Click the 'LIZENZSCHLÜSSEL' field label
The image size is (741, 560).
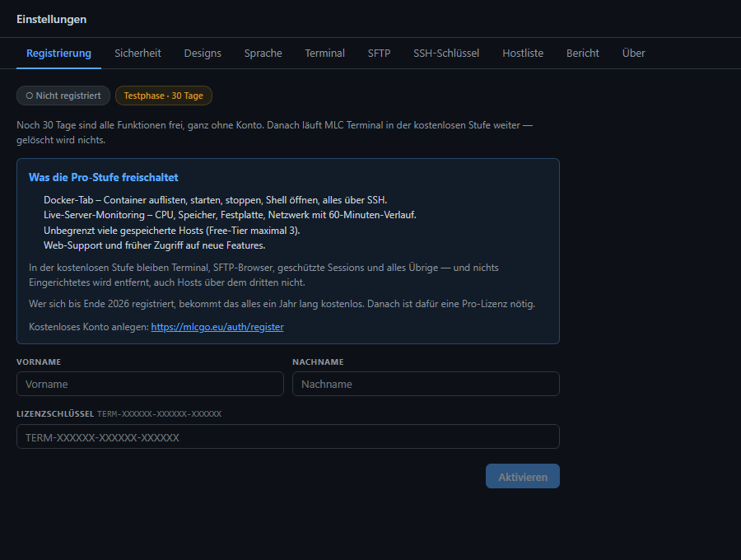tap(55, 414)
